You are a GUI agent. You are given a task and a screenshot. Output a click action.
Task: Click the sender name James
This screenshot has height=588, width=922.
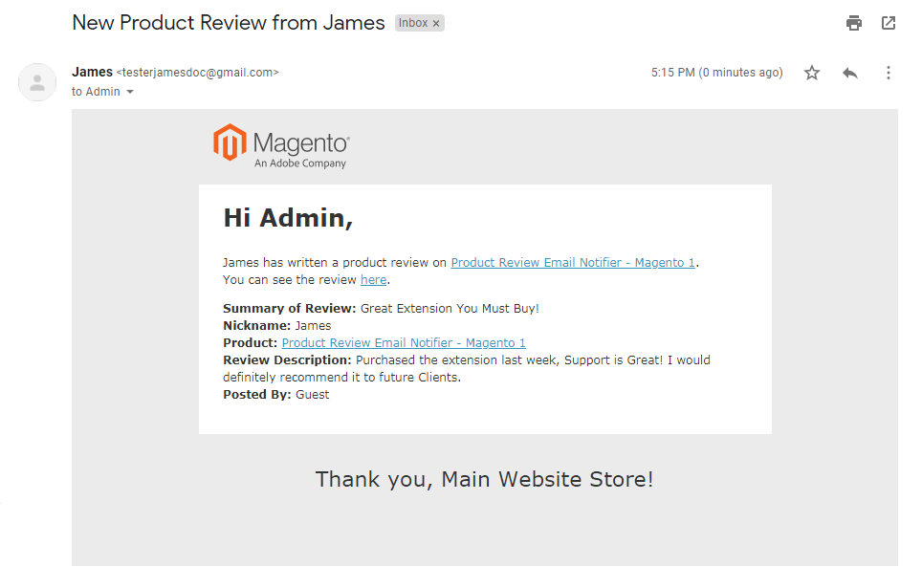93,73
